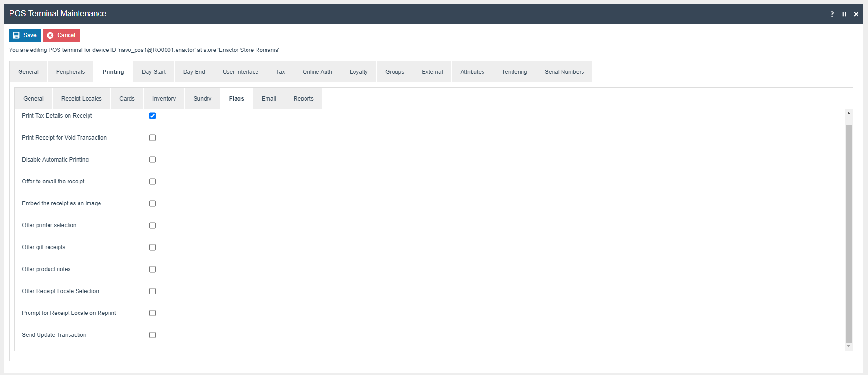Click the pause icon in title bar
This screenshot has width=868, height=375.
[x=844, y=14]
